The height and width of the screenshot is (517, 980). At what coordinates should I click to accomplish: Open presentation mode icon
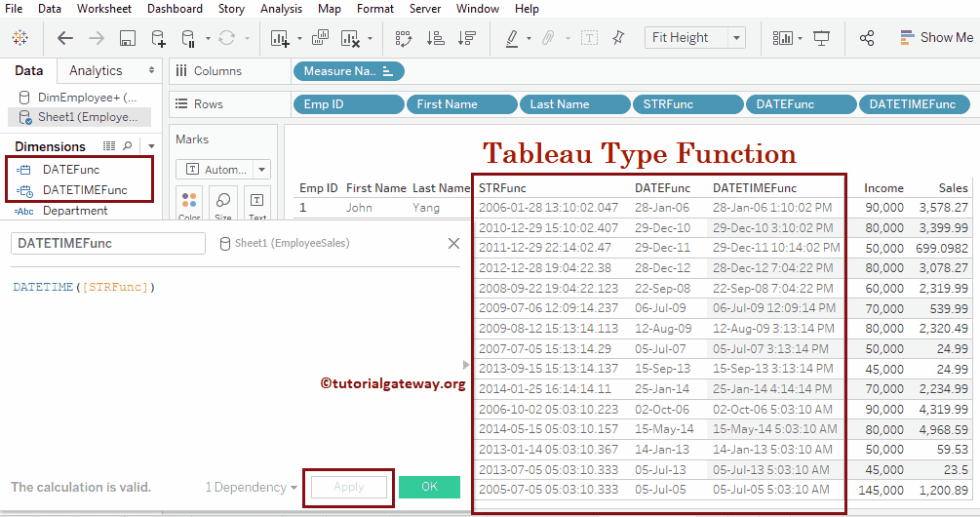click(x=821, y=39)
